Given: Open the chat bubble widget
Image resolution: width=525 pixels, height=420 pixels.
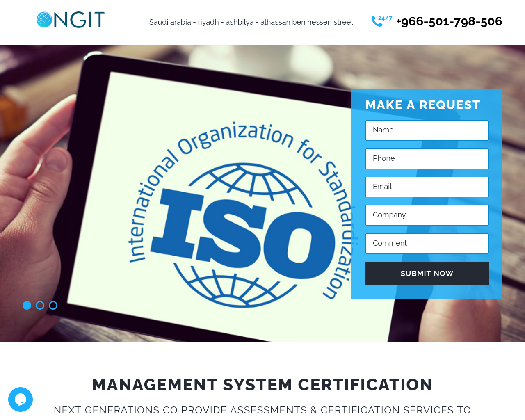Looking at the screenshot, I should tap(21, 399).
